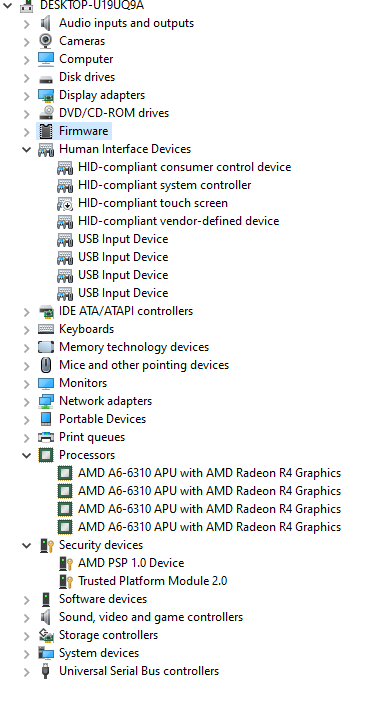Click the HID-compliant touch screen device icon
The height and width of the screenshot is (709, 365).
click(65, 203)
